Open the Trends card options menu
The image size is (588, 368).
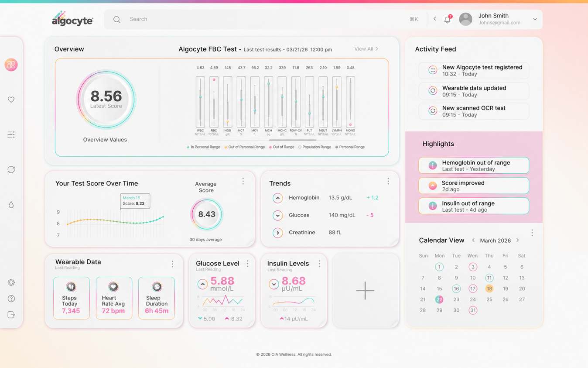pos(388,181)
